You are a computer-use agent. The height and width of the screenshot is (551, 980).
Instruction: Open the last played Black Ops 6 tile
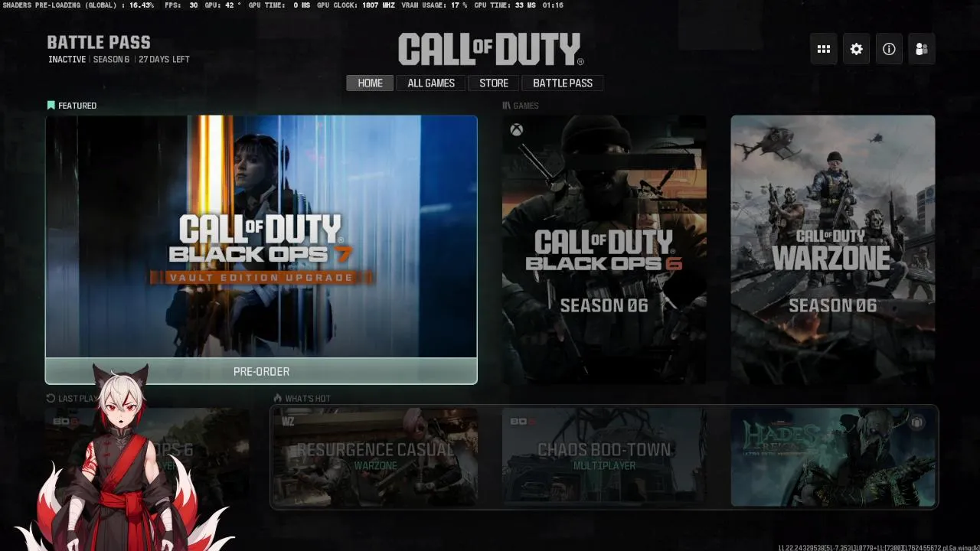point(147,457)
